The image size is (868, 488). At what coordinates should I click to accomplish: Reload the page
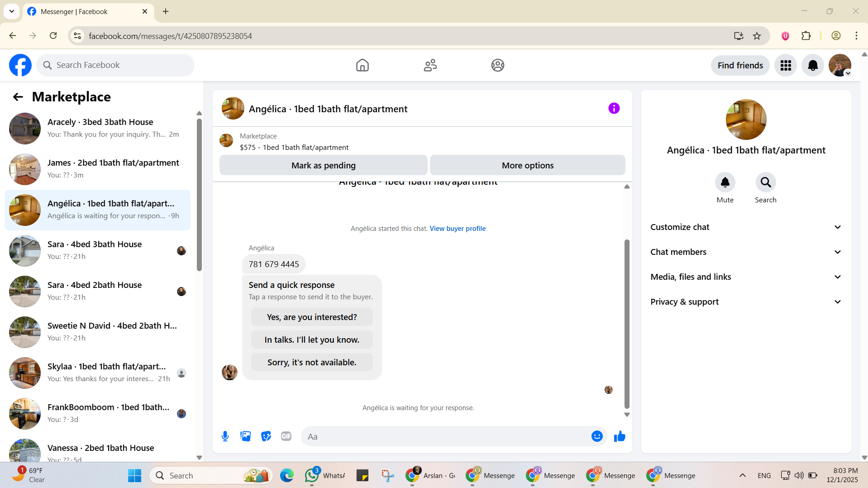pyautogui.click(x=53, y=36)
